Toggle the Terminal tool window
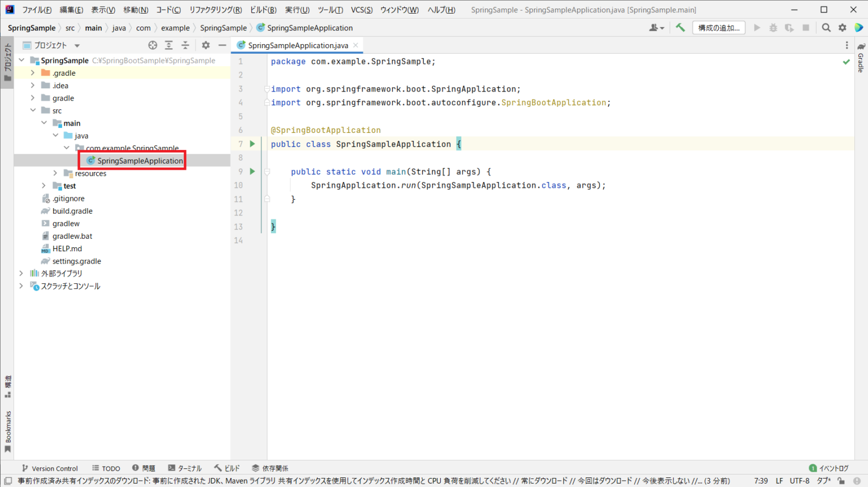 [x=185, y=468]
